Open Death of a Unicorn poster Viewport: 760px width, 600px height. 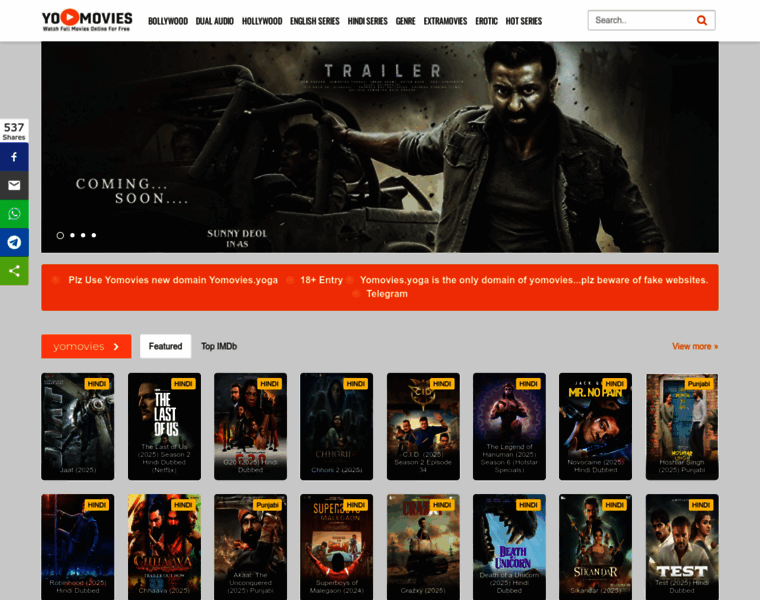click(x=509, y=547)
